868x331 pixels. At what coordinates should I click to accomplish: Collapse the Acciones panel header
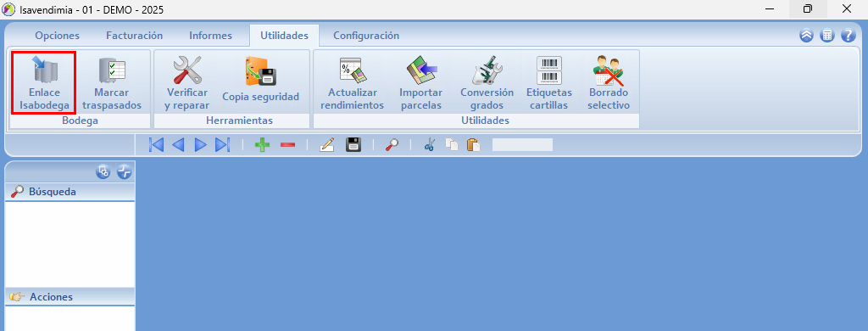pyautogui.click(x=70, y=296)
